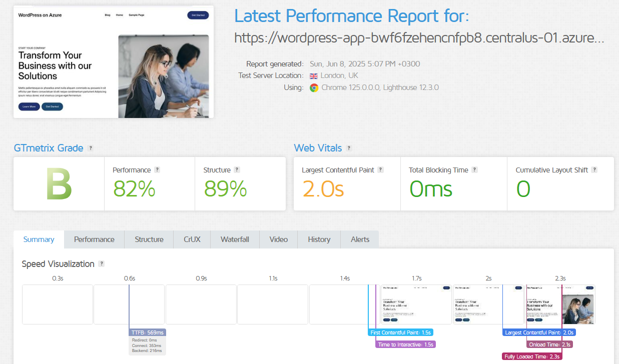Open the Structure tab
The height and width of the screenshot is (364, 619).
tap(149, 239)
